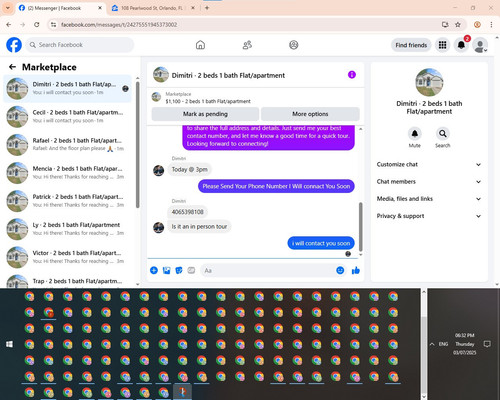
Task: Click the listing profile picture in right panel
Action: (429, 82)
